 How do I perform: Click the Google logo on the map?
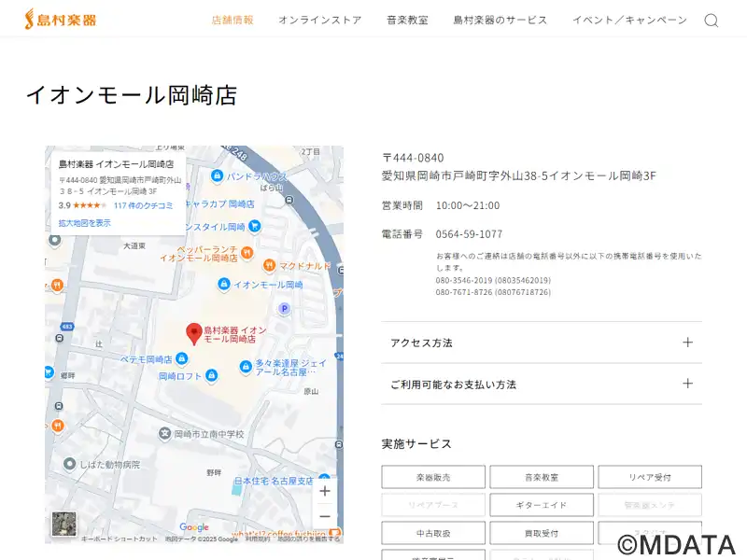pyautogui.click(x=194, y=526)
